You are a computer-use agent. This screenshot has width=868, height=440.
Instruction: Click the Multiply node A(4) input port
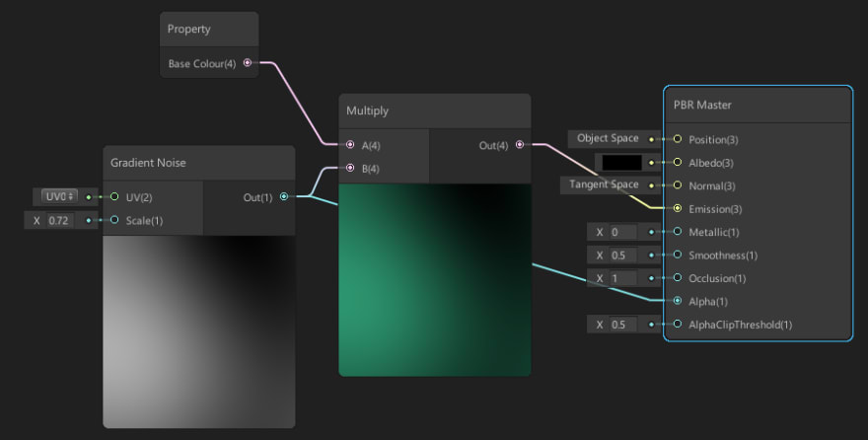350,145
